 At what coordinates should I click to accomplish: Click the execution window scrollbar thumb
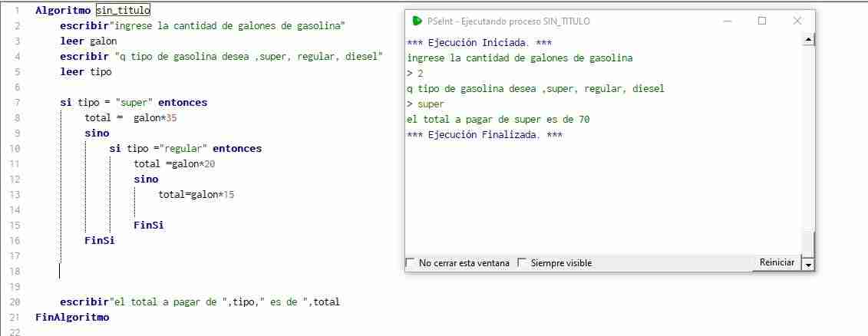tap(808, 243)
